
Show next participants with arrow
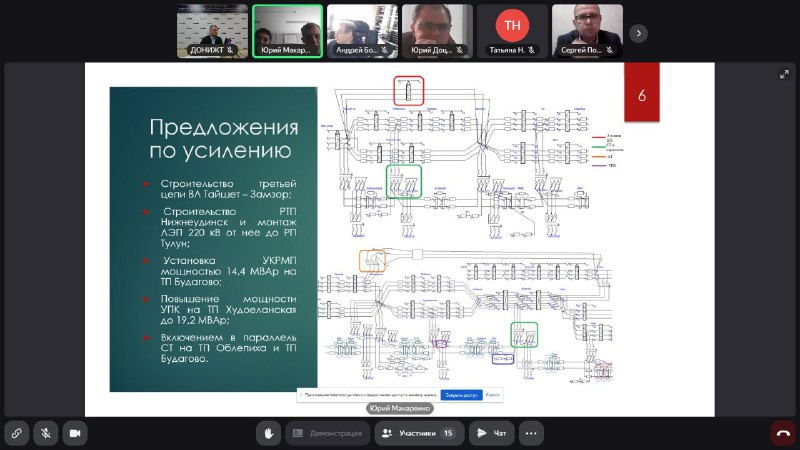tap(638, 33)
